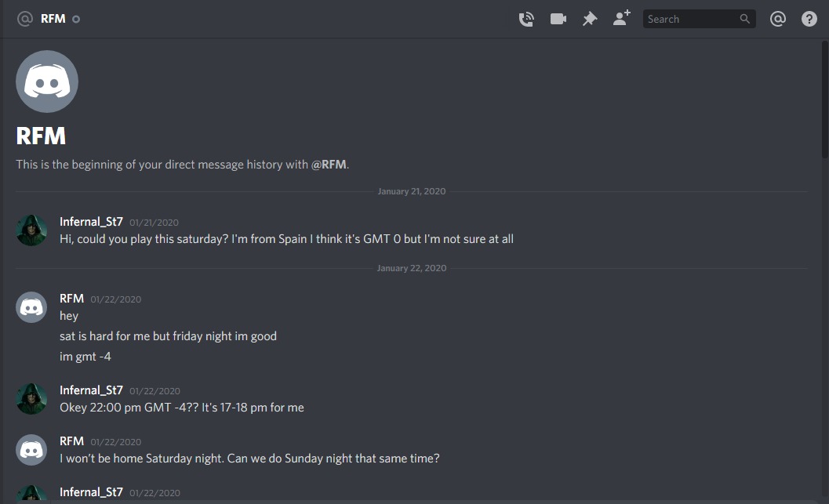The height and width of the screenshot is (504, 829).
Task: Click RFM username above the "hey" message
Action: 71,299
